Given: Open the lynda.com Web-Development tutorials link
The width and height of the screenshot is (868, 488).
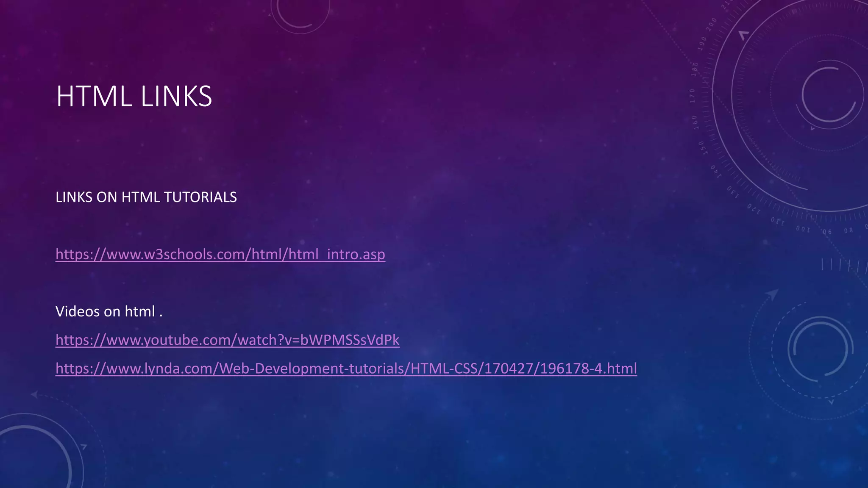Looking at the screenshot, I should point(346,369).
